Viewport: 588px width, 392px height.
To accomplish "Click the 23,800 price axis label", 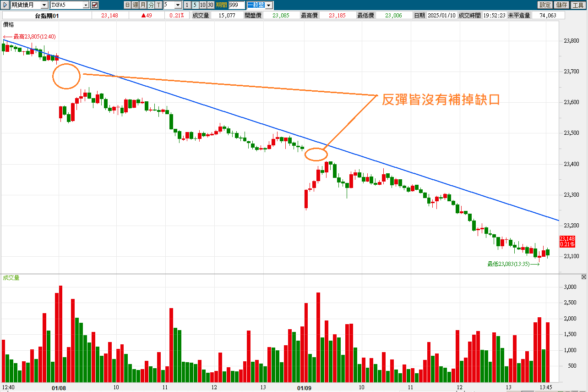I will click(571, 41).
